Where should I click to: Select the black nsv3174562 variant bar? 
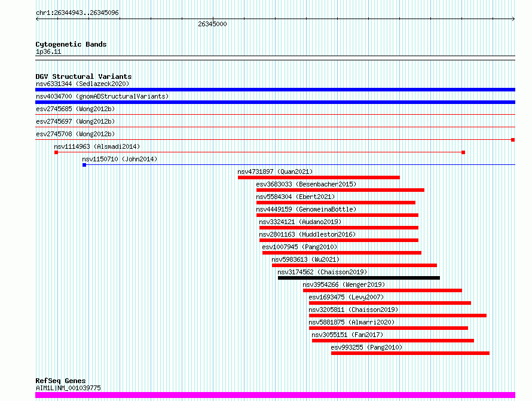[x=359, y=278]
